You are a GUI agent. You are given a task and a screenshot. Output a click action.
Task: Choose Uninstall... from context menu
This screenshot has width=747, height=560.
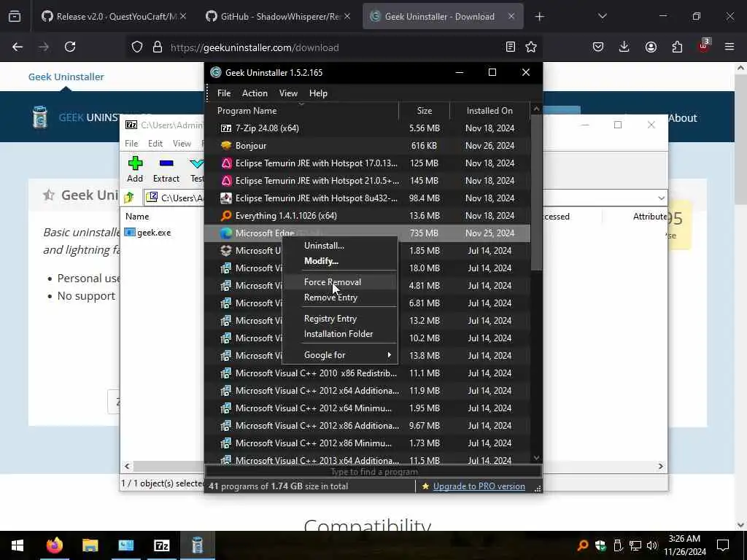pos(340,246)
